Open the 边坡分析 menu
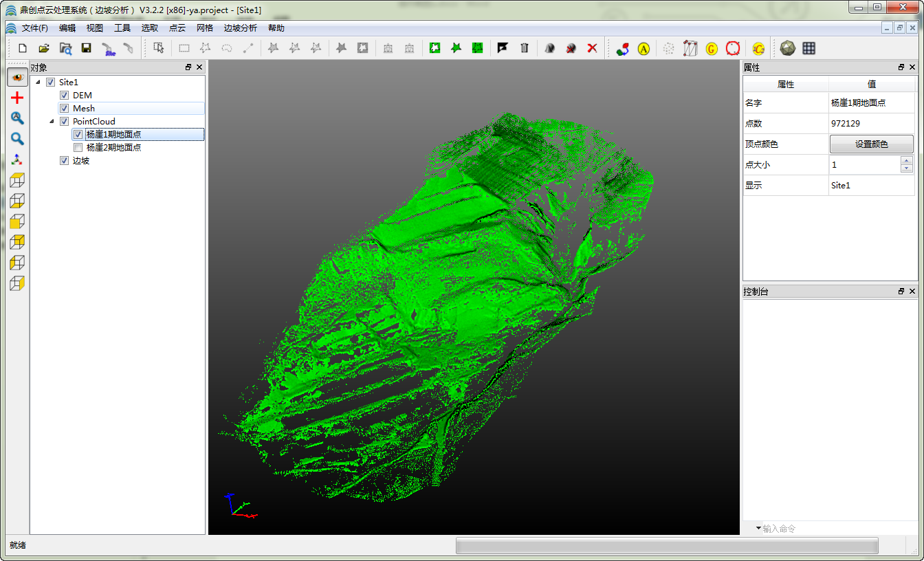 coord(240,28)
